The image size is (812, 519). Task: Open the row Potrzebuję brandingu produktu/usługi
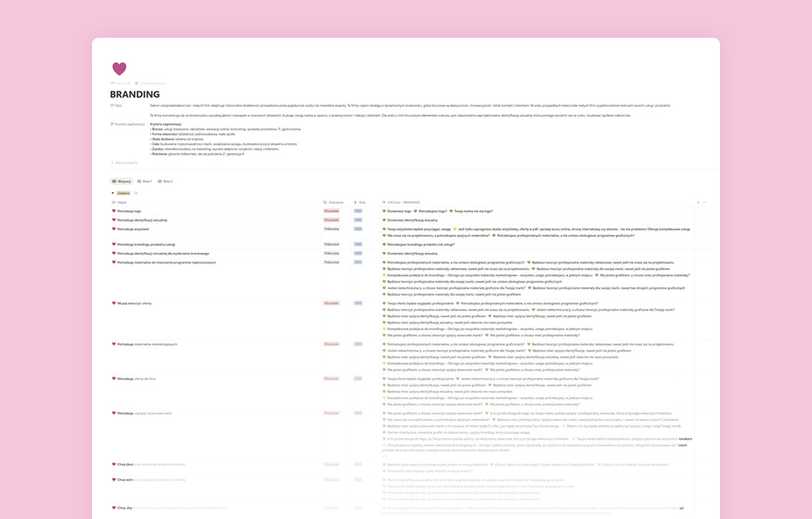(147, 245)
